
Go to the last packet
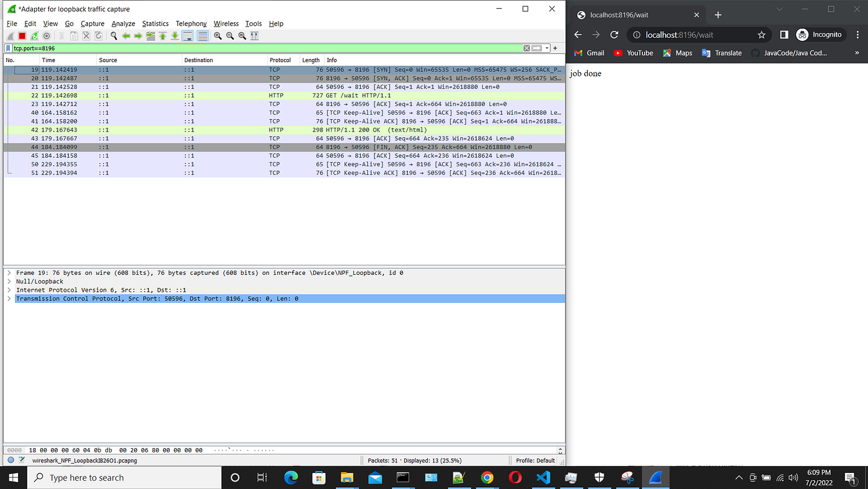click(x=174, y=36)
